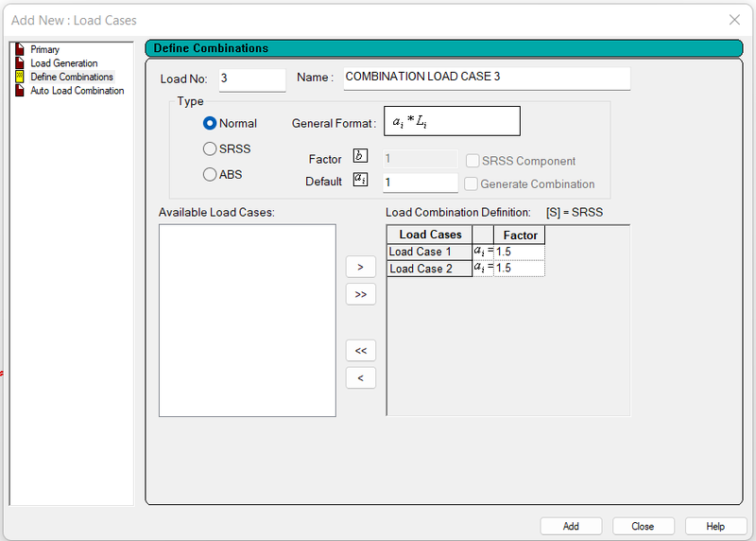The height and width of the screenshot is (541, 756).
Task: Click the red icon beside Auto Load Combination
Action: (x=20, y=90)
